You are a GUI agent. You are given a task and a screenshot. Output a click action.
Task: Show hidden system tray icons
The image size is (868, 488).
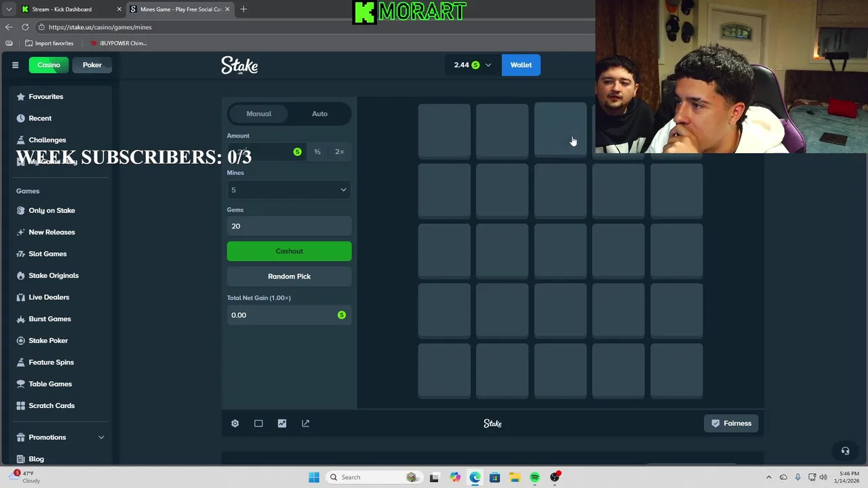click(768, 477)
